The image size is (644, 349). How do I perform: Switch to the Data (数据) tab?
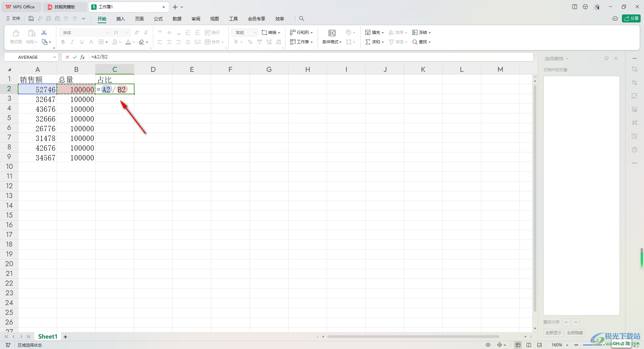(x=177, y=19)
